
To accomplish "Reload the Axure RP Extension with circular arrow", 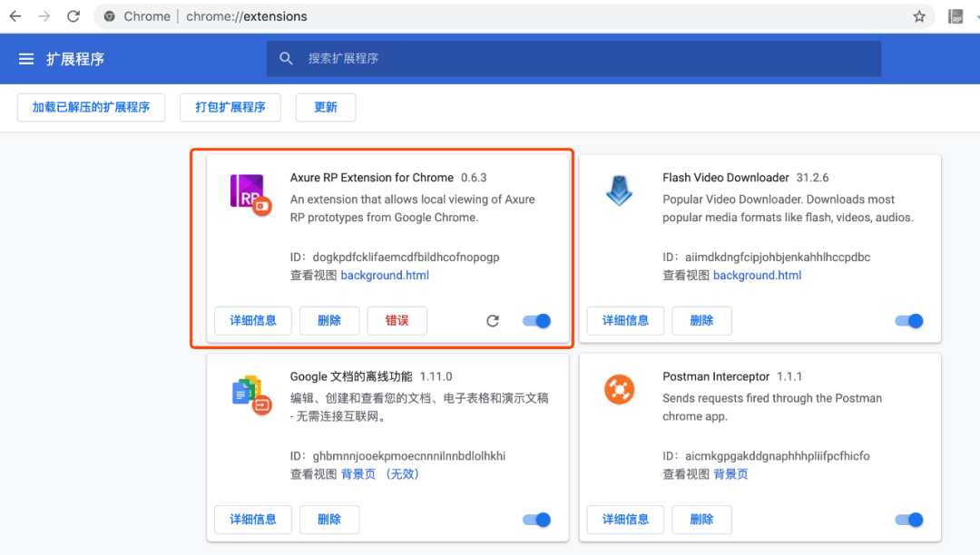I will [493, 321].
